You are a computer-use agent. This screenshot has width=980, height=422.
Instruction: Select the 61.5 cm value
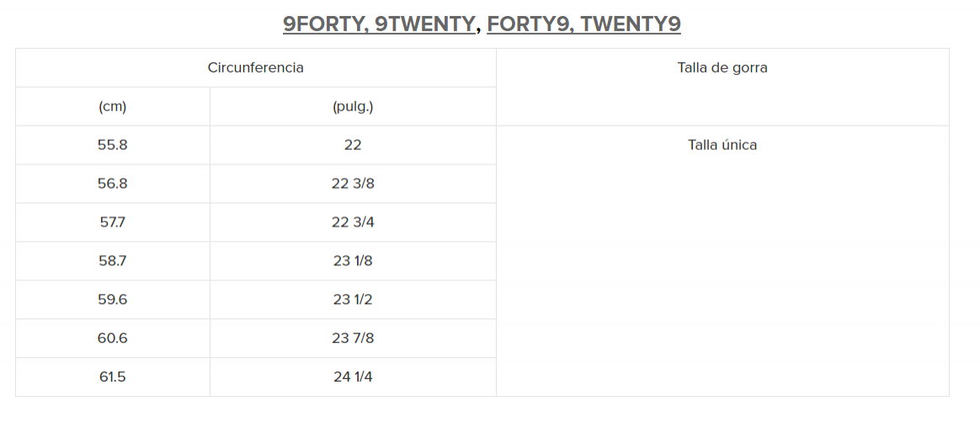click(x=112, y=377)
